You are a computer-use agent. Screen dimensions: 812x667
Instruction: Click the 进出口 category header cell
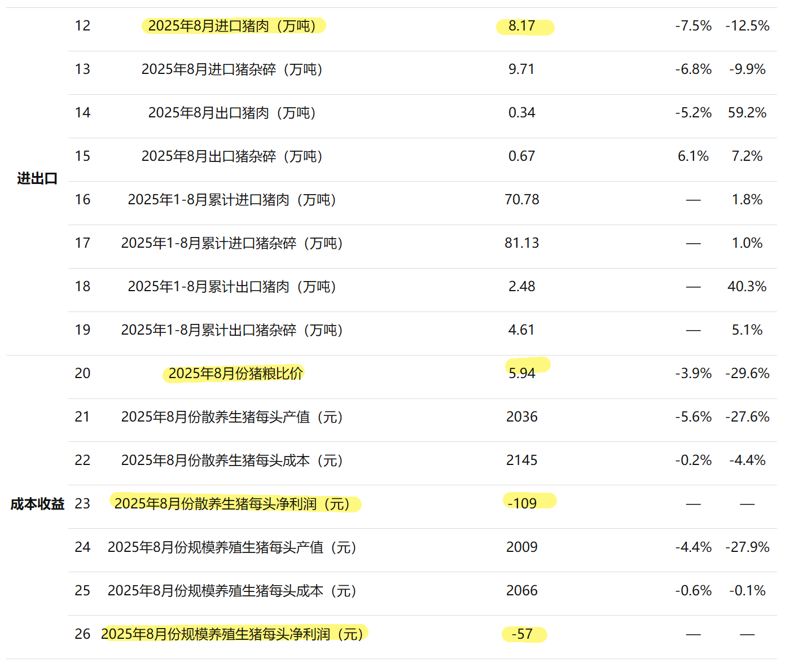pos(37,178)
